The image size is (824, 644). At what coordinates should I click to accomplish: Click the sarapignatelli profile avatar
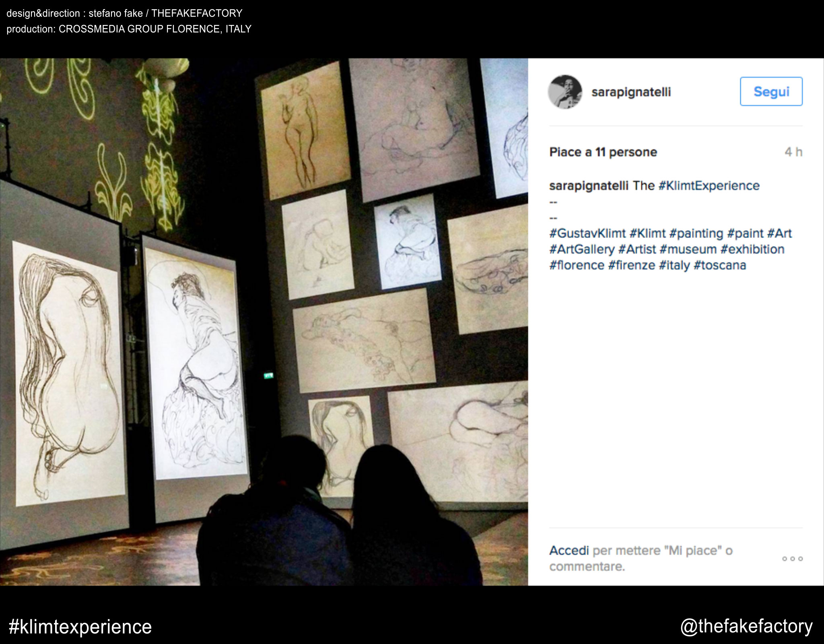pos(565,92)
